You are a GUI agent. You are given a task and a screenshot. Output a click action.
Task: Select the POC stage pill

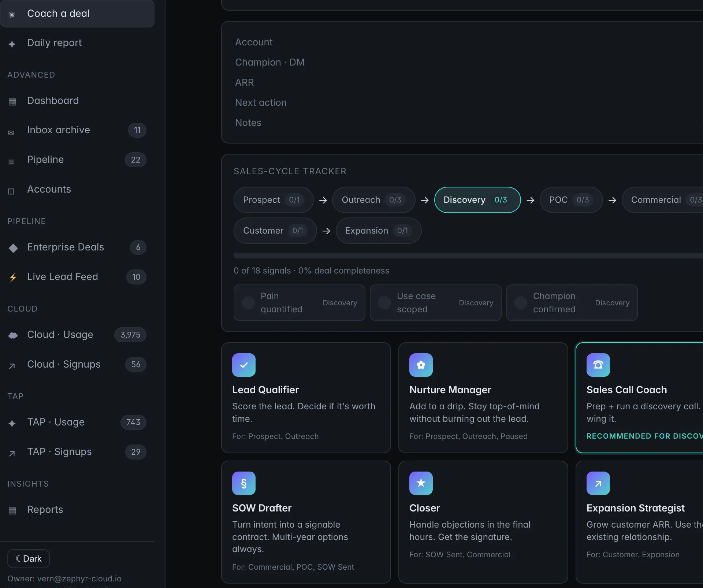pyautogui.click(x=571, y=200)
